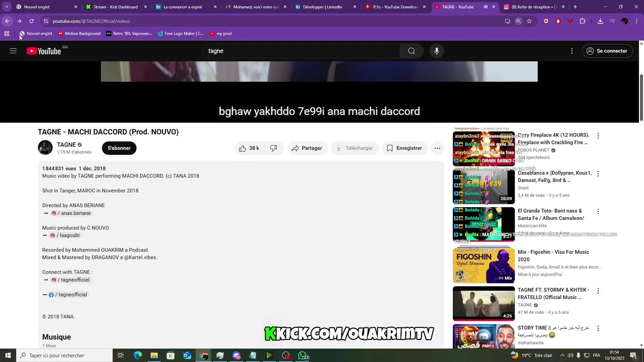The width and height of the screenshot is (644, 362).
Task: Click the YouTube search field containing tagne
Action: 301,51
